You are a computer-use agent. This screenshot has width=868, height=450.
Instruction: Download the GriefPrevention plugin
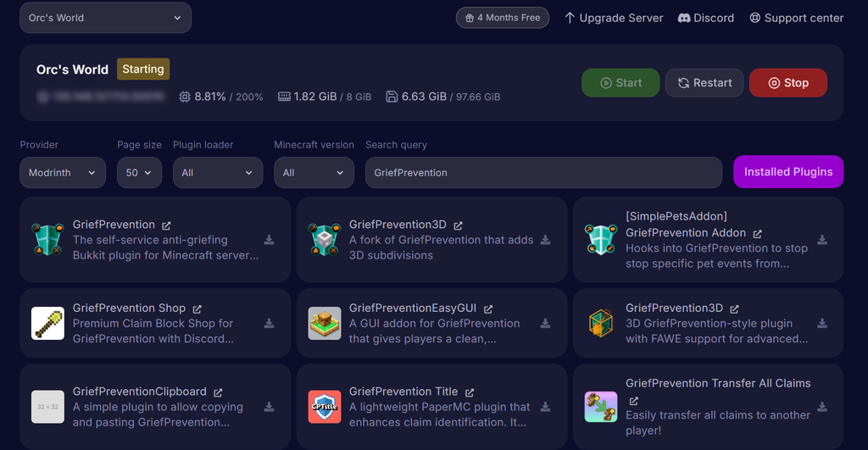269,240
